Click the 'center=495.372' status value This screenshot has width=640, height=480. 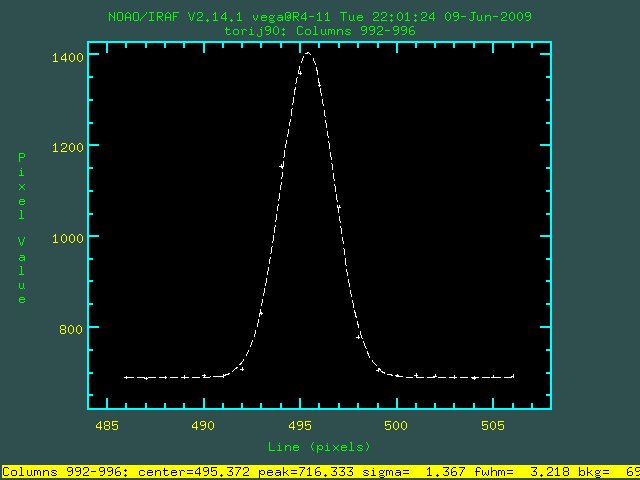194,472
